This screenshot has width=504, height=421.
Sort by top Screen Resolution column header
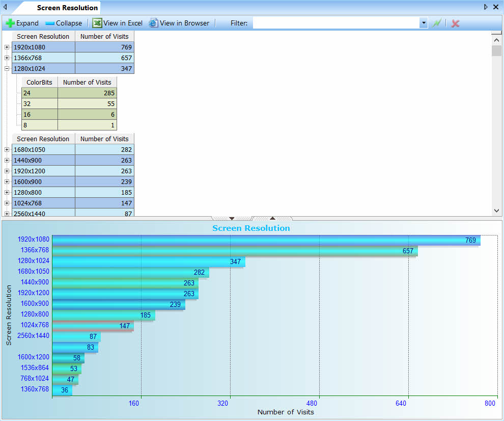point(43,36)
